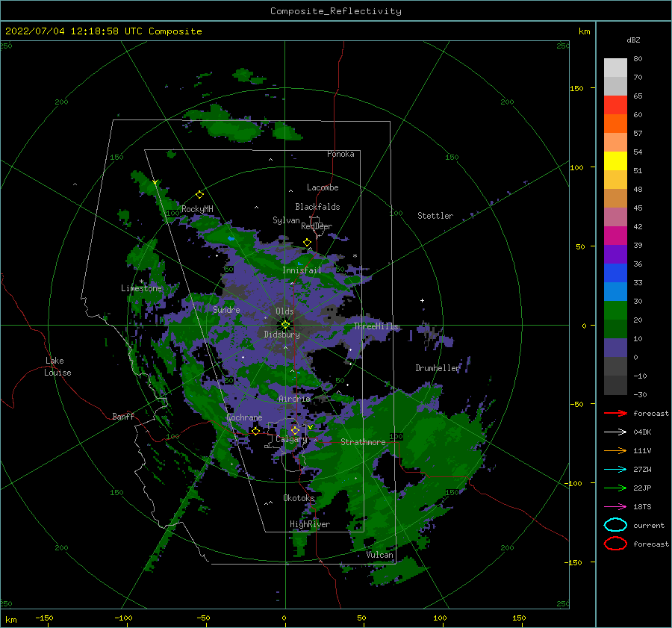672x628 pixels.
Task: Click the Innisfail city label
Action: pyautogui.click(x=302, y=270)
